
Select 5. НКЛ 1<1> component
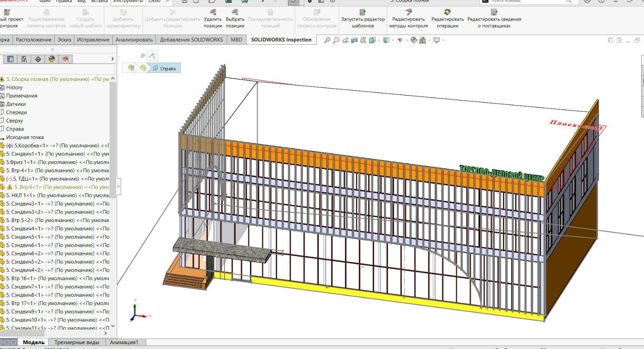[54, 195]
